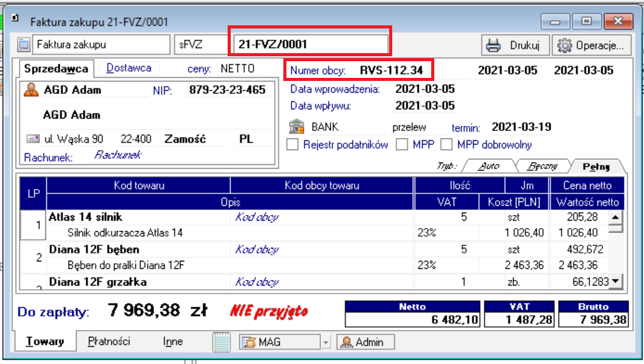Select the Auto mode tab
This screenshot has width=644, height=364.
pos(489,166)
